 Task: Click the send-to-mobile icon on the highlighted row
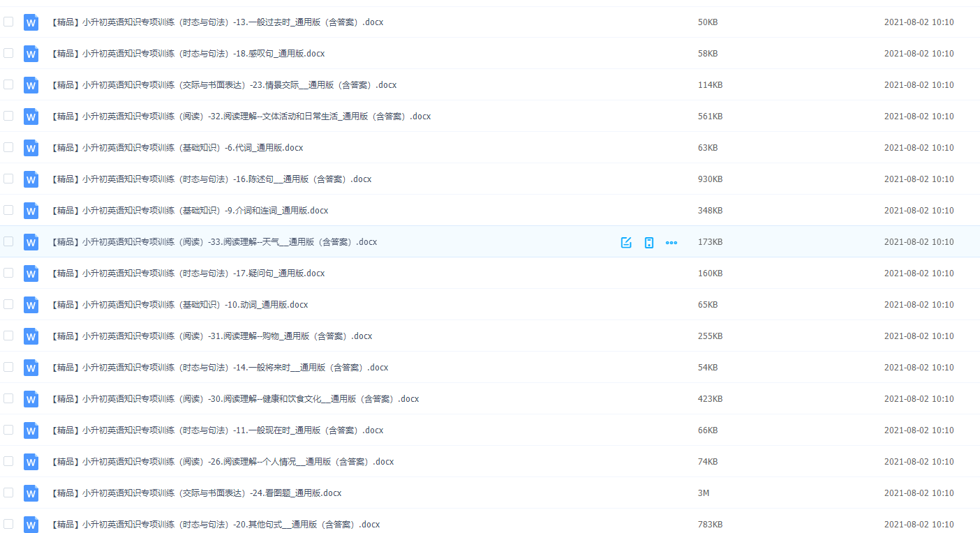[x=648, y=242]
